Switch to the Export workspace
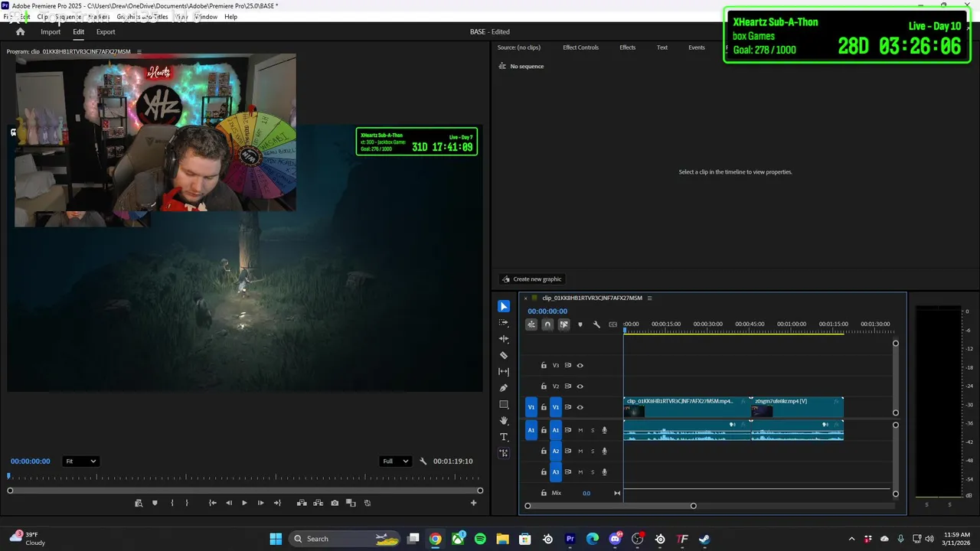The height and width of the screenshot is (551, 980). coord(106,32)
